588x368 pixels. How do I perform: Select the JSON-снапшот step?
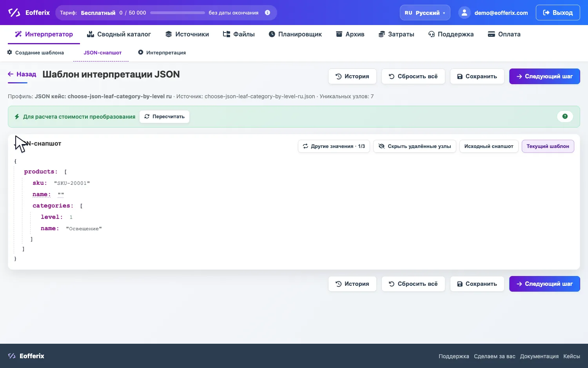[102, 52]
